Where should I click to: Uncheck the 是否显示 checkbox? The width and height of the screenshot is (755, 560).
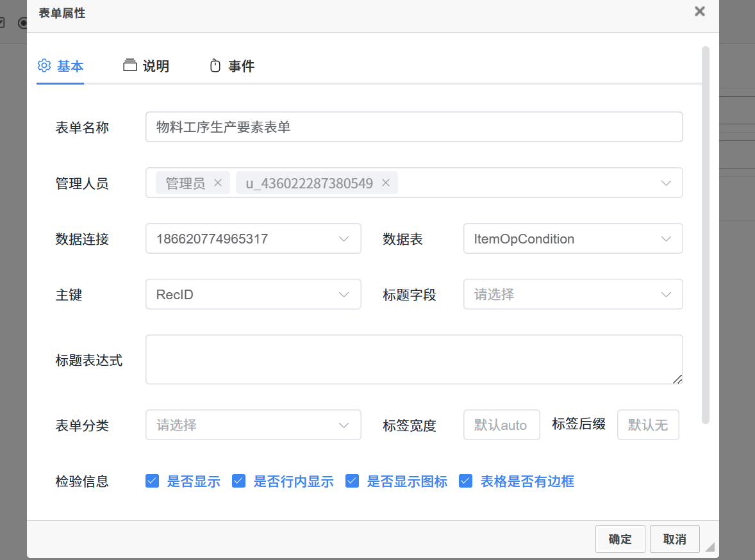(x=153, y=481)
